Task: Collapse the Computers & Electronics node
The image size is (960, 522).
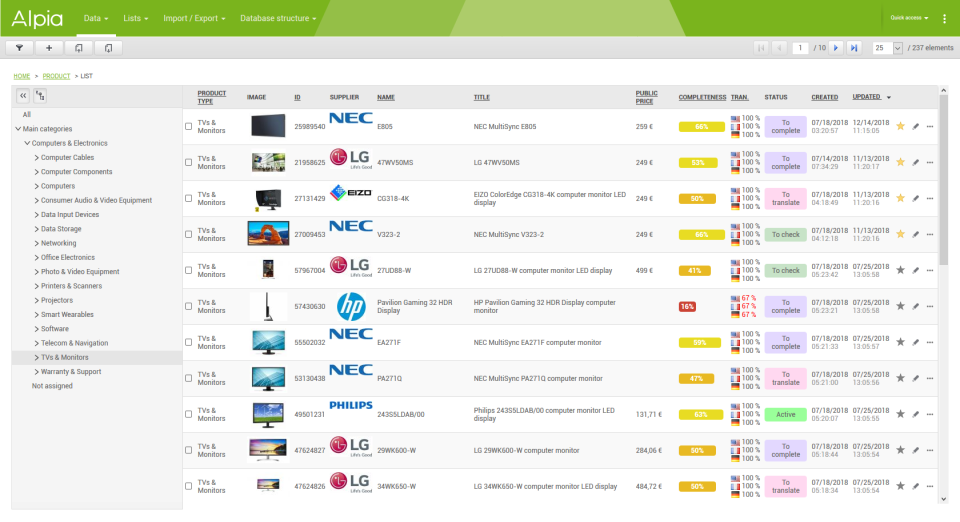Action: tap(27, 143)
